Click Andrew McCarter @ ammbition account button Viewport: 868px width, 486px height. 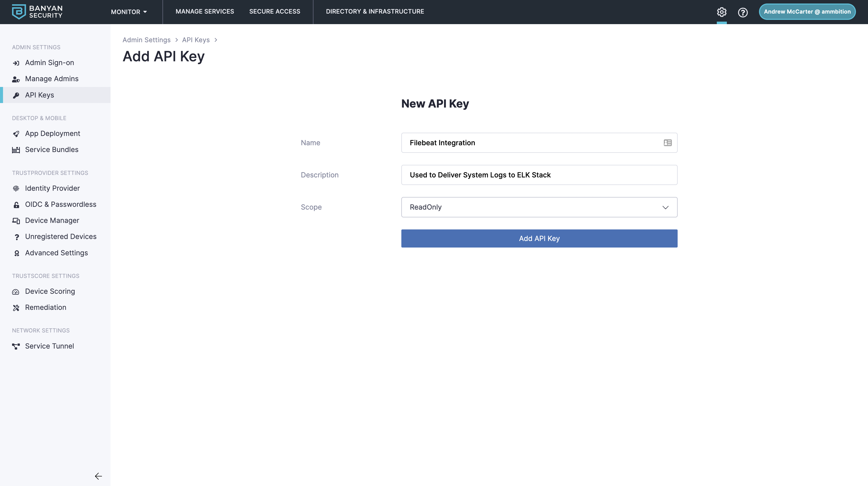tap(807, 12)
